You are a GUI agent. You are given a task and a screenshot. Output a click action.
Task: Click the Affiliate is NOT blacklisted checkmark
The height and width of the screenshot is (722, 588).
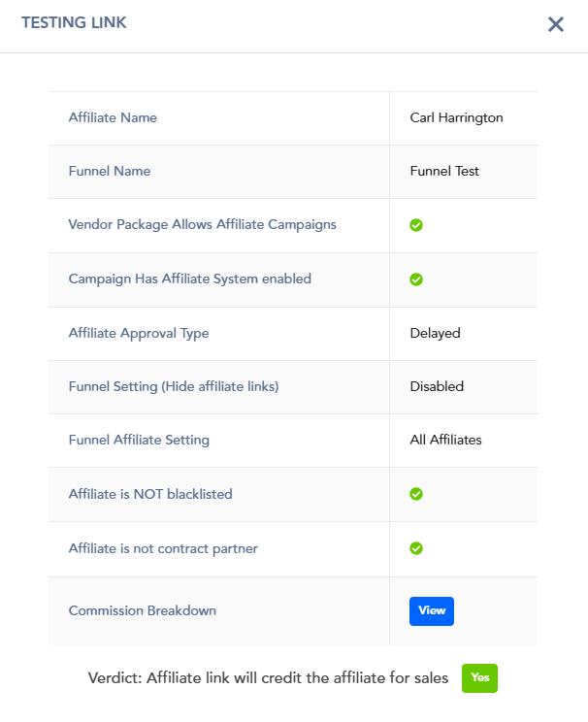pos(416,494)
